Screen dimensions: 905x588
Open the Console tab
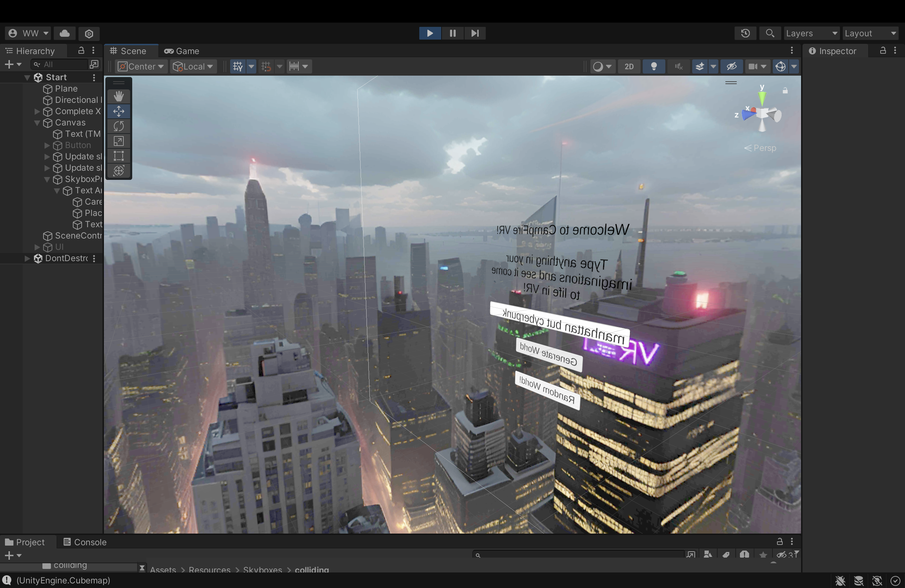(x=84, y=542)
